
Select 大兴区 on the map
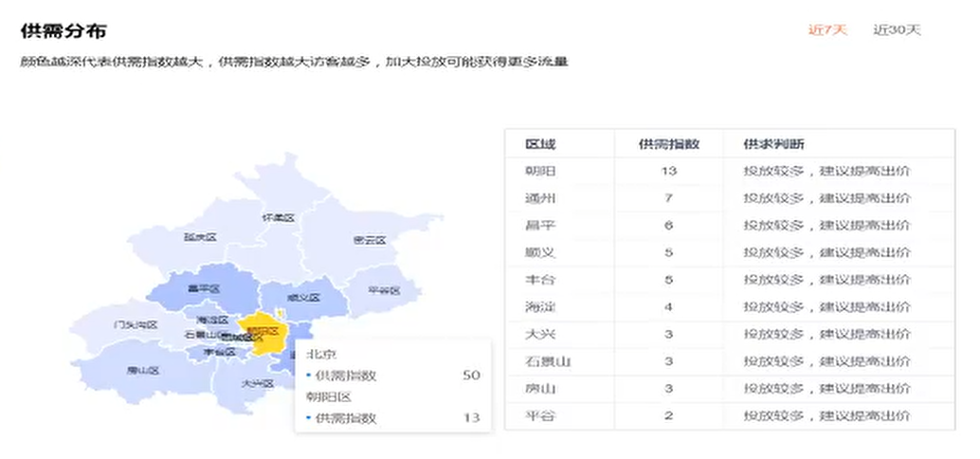click(258, 383)
